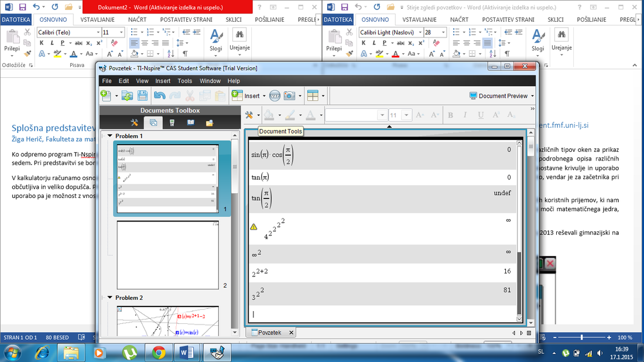The height and width of the screenshot is (362, 644).
Task: Click the Document Tools wrench above the calculator page
Action: tap(249, 115)
